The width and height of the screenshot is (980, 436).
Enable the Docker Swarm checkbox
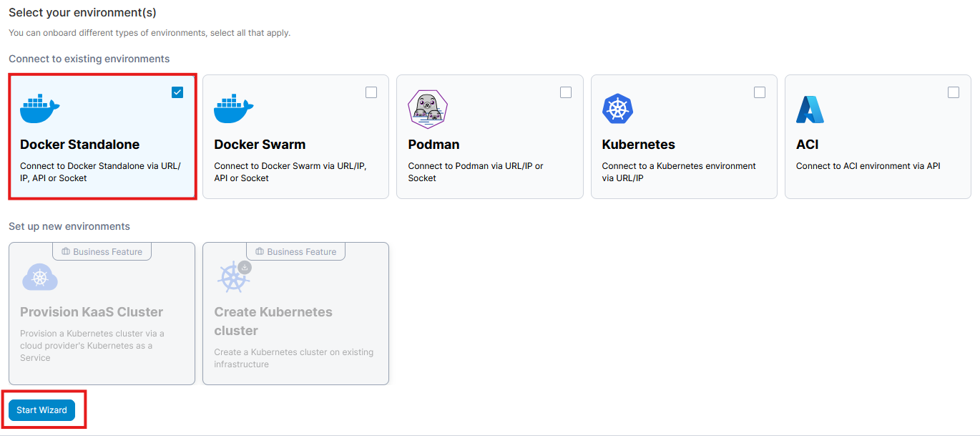[371, 92]
